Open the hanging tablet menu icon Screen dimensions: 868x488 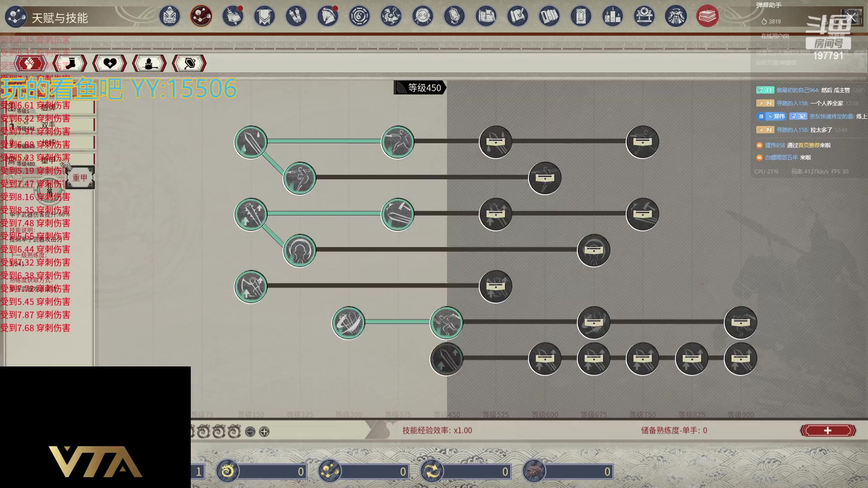(581, 17)
